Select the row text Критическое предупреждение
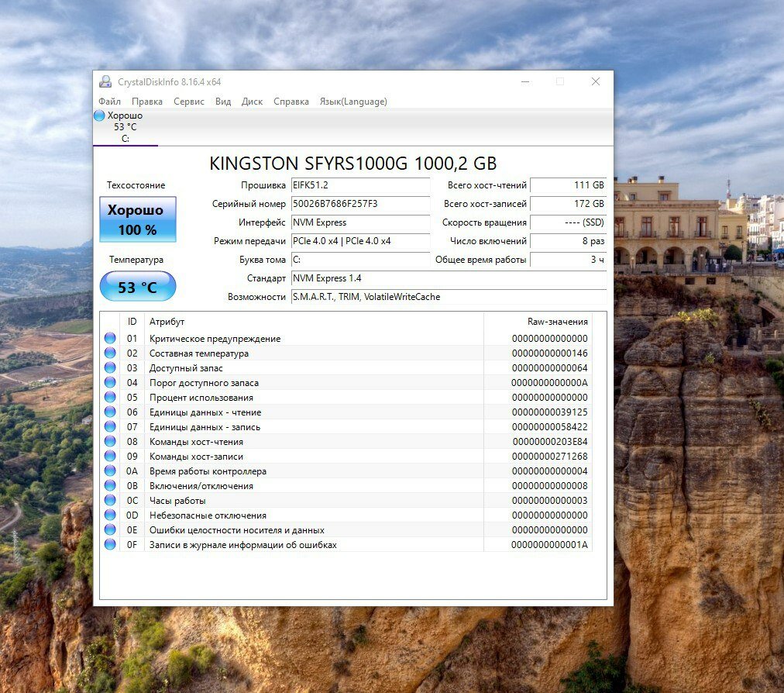 point(215,339)
